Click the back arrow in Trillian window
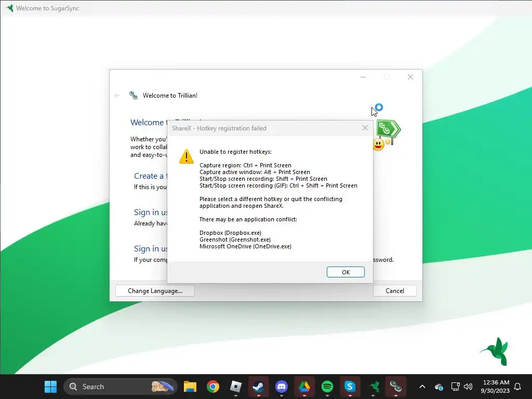Screen dimensions: 532x399 click(117, 96)
